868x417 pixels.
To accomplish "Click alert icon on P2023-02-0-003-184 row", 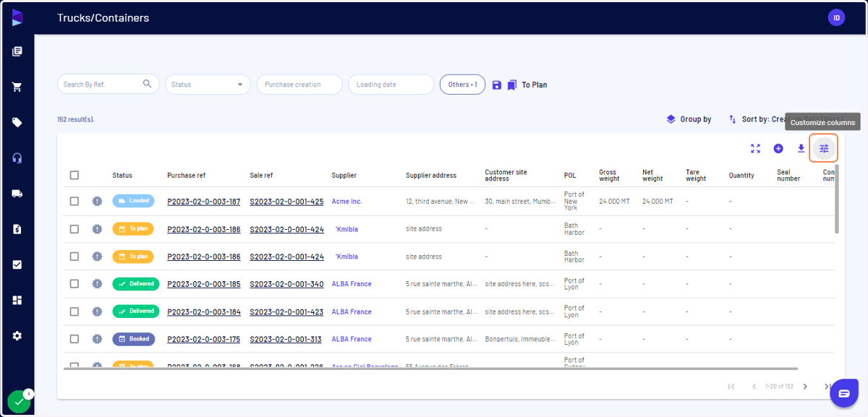I will 97,311.
